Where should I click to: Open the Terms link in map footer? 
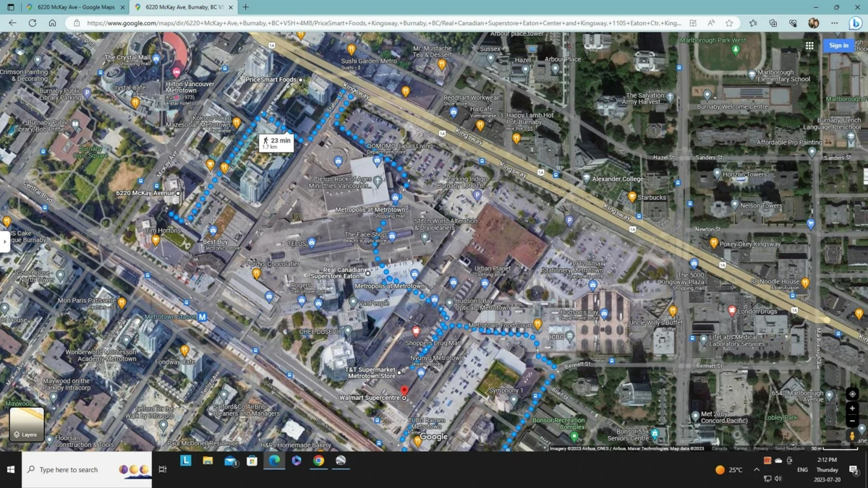[x=740, y=448]
